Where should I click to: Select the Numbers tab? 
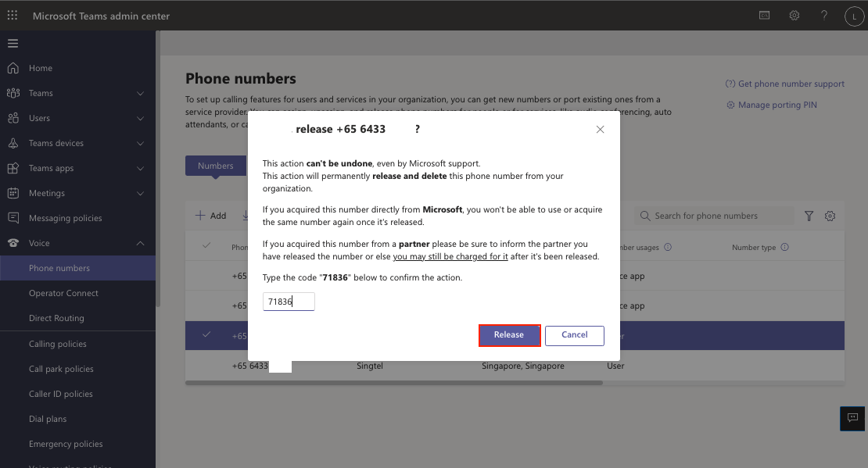(215, 166)
